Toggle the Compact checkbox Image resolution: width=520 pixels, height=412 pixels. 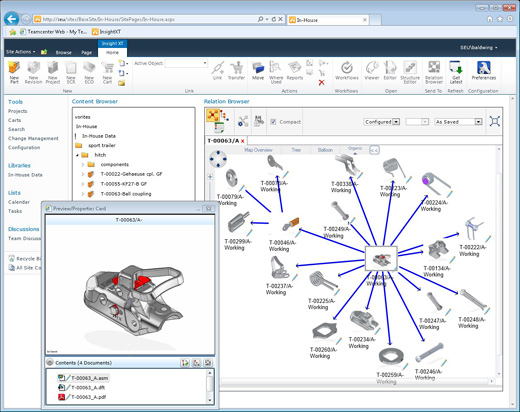coord(273,122)
